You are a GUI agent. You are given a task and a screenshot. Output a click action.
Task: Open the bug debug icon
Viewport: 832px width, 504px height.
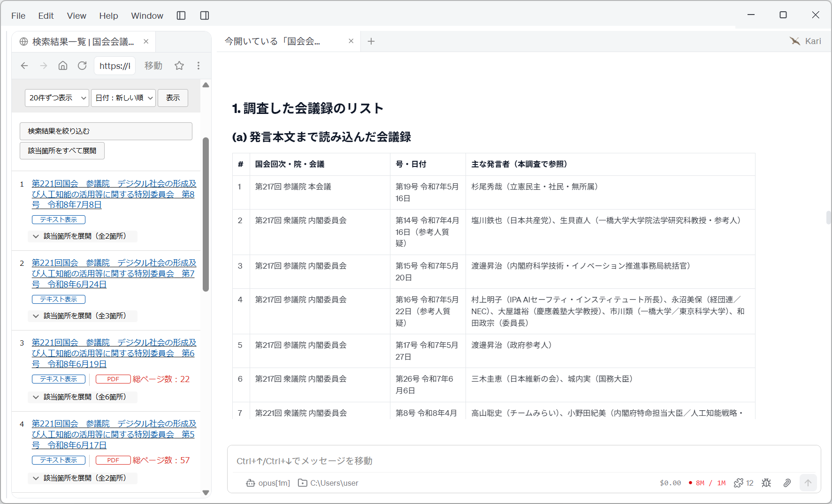click(x=766, y=483)
